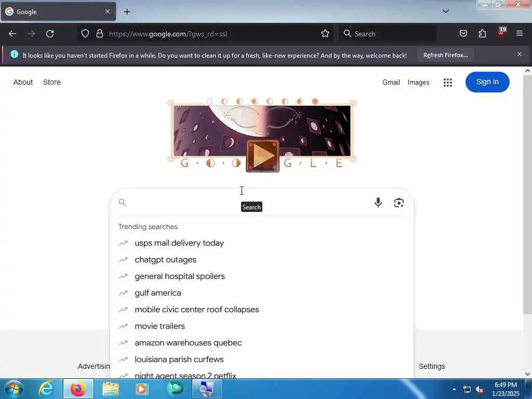Click the page scrollbar up arrow
This screenshot has width=532, height=399.
point(528,71)
